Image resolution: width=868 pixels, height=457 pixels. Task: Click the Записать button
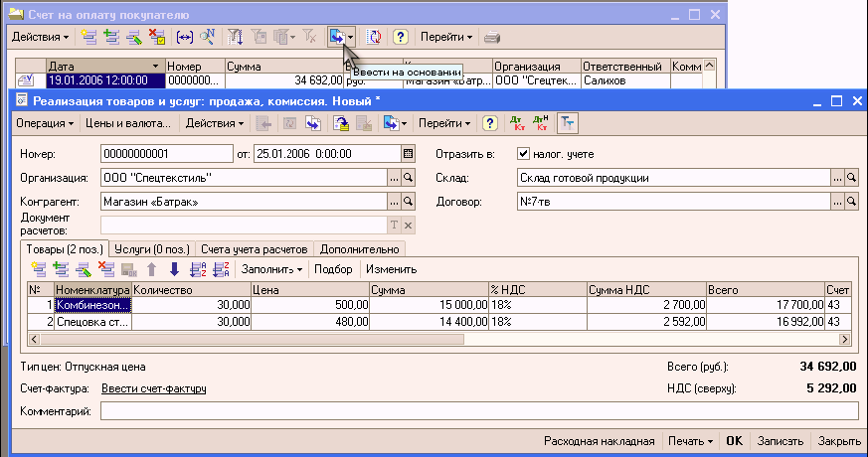780,441
